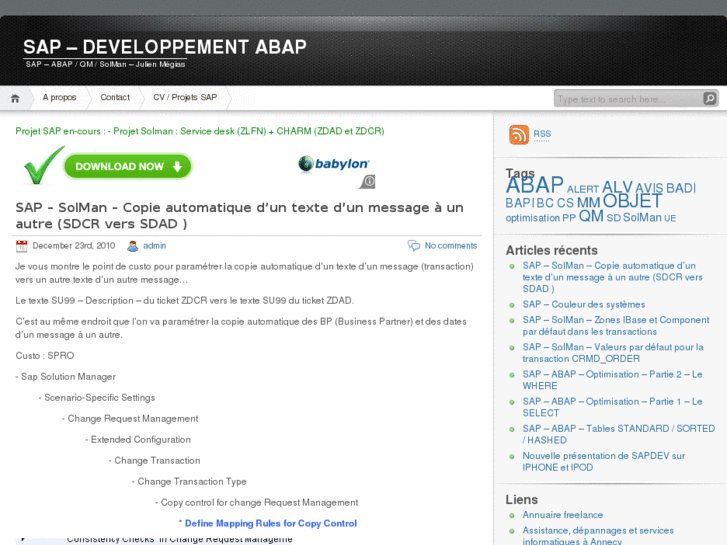Go to the home page icon
Image resolution: width=727 pixels, height=545 pixels.
(15, 98)
